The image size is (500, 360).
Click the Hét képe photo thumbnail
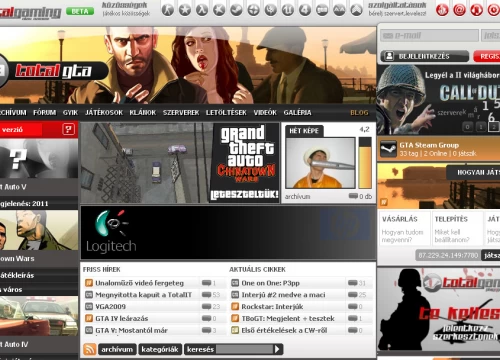click(320, 163)
